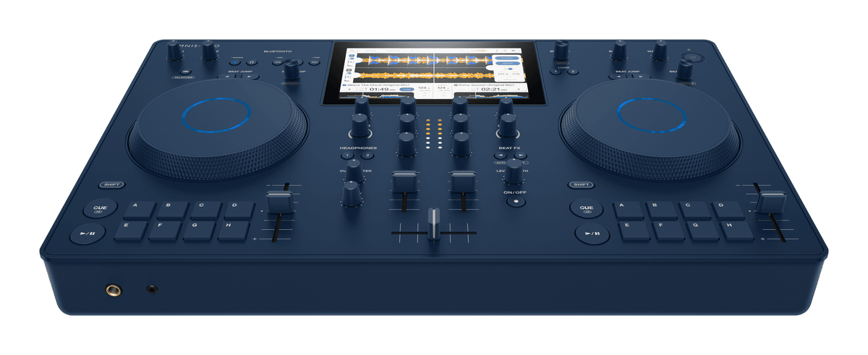Touch the left deck beat loop knob

coord(292,69)
